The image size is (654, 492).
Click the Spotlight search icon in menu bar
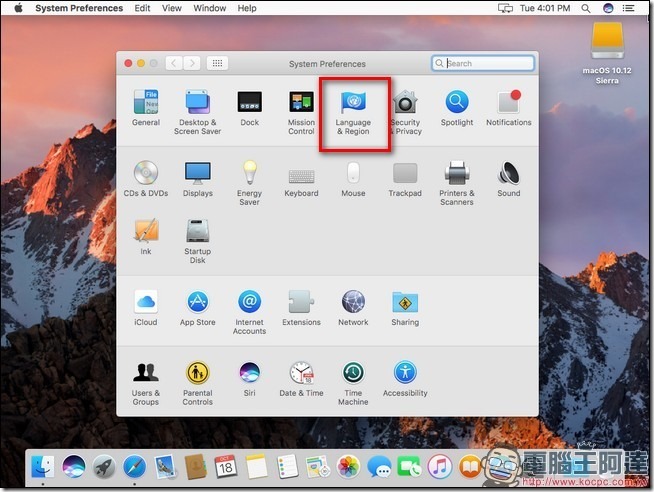pyautogui.click(x=586, y=8)
